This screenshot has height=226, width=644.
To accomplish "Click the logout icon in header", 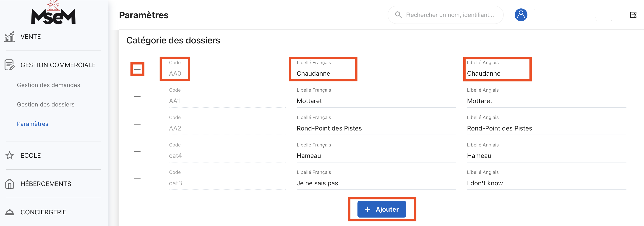I will click(633, 15).
